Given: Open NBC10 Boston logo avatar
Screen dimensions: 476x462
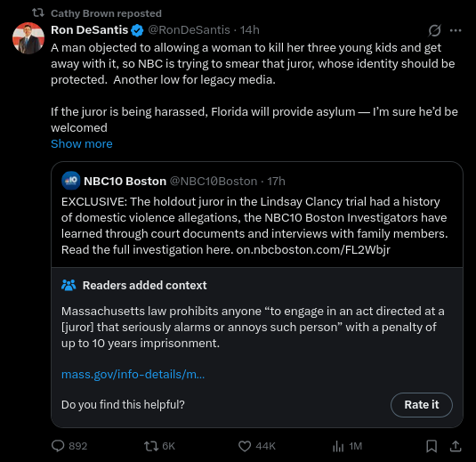Looking at the screenshot, I should [70, 181].
